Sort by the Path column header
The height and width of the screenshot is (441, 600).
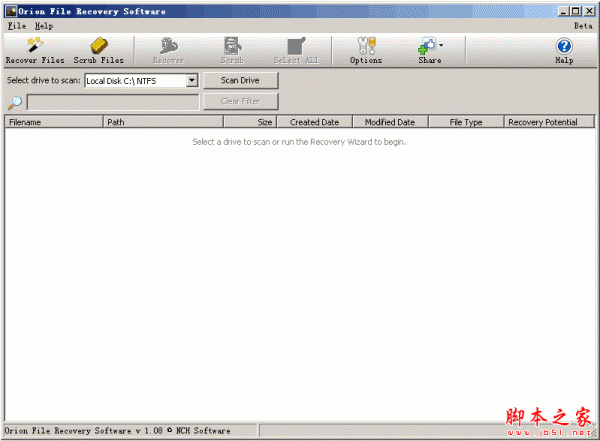pyautogui.click(x=163, y=122)
